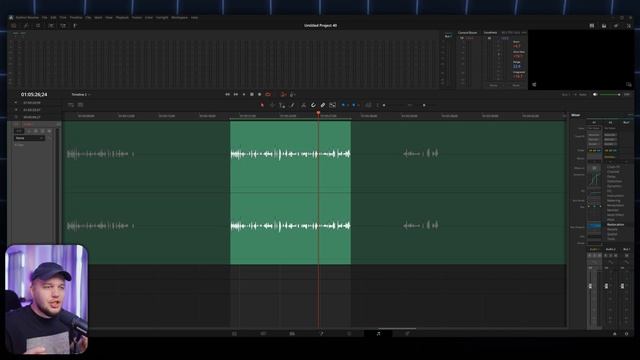Switch to the Deliver page rocket icon
The image size is (640, 360).
pos(407,333)
